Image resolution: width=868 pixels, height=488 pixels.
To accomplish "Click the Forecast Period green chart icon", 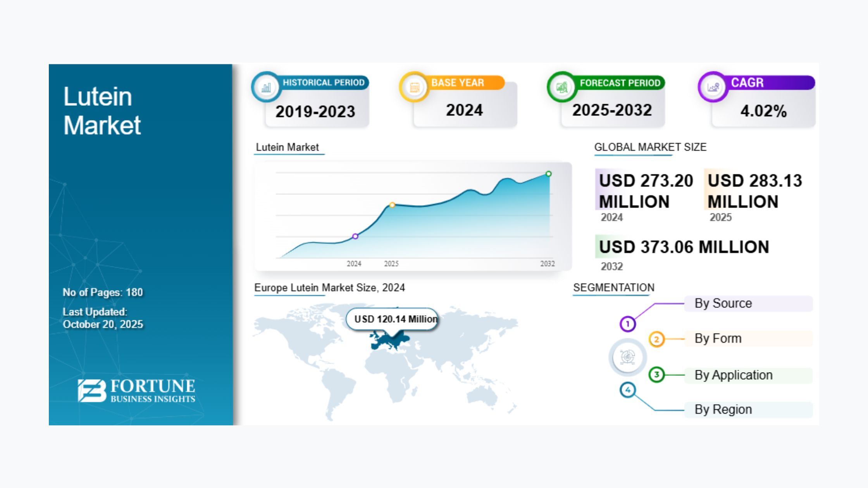I will (562, 88).
